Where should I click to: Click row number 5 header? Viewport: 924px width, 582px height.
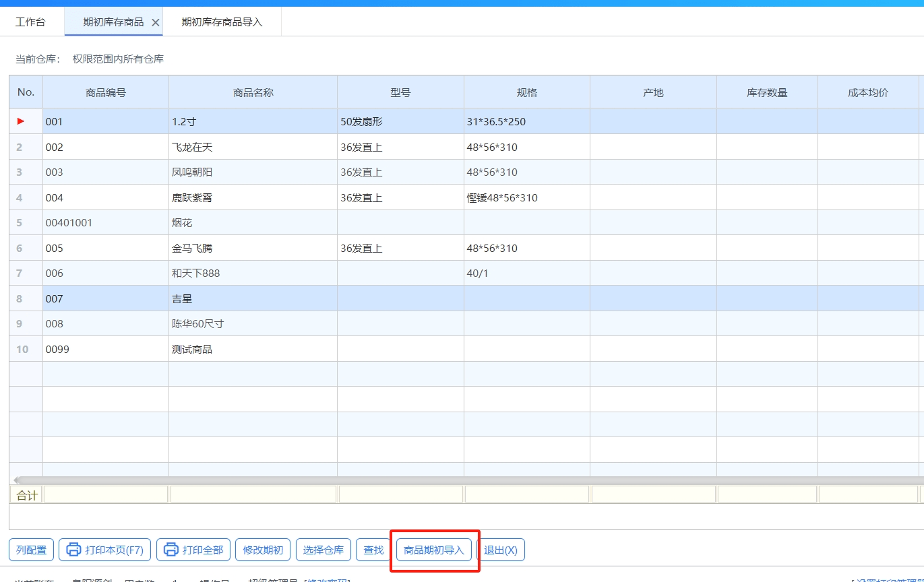pyautogui.click(x=26, y=222)
